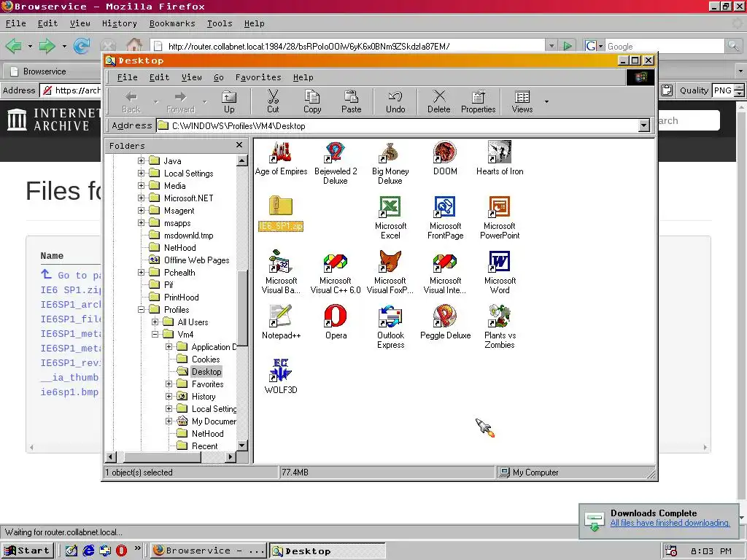Expand the Media folder node
This screenshot has width=747, height=560.
coord(141,186)
